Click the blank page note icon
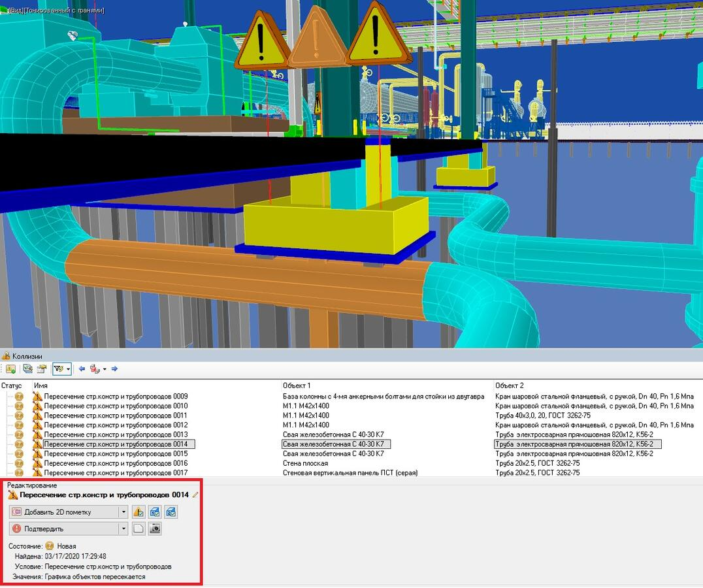Image resolution: width=703 pixels, height=588 pixels. click(x=138, y=529)
